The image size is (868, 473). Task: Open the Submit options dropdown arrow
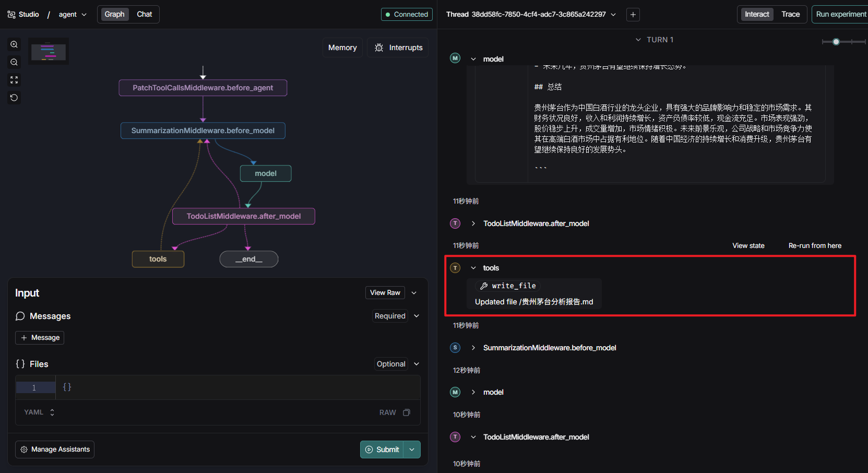pos(412,450)
